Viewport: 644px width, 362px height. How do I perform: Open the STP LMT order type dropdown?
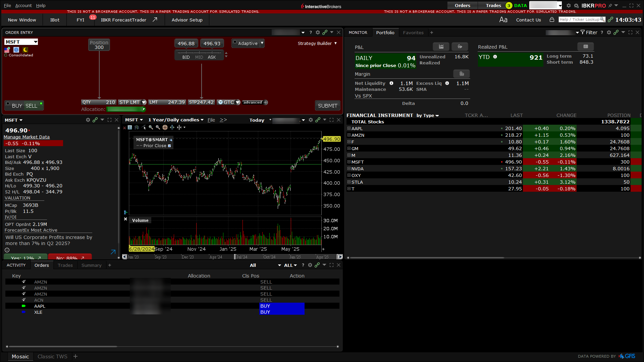144,102
